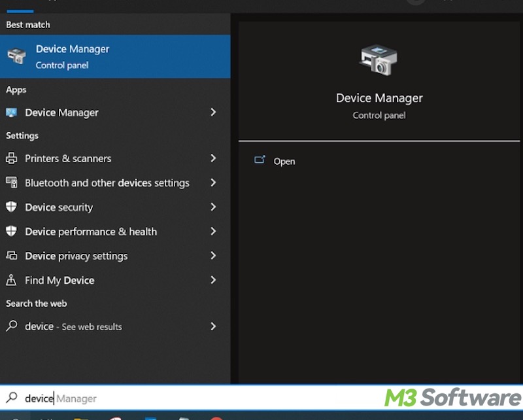Click the Device privacy settings icon

tap(12, 256)
